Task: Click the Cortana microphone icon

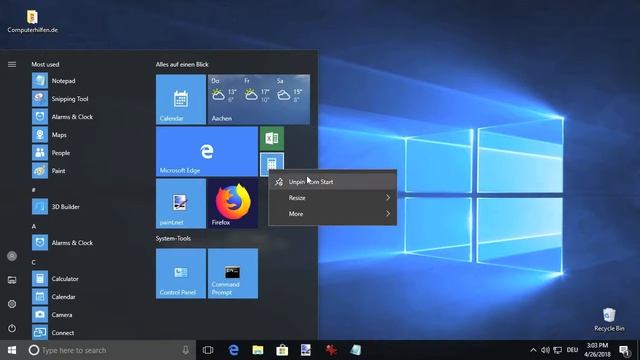Action: pos(186,350)
